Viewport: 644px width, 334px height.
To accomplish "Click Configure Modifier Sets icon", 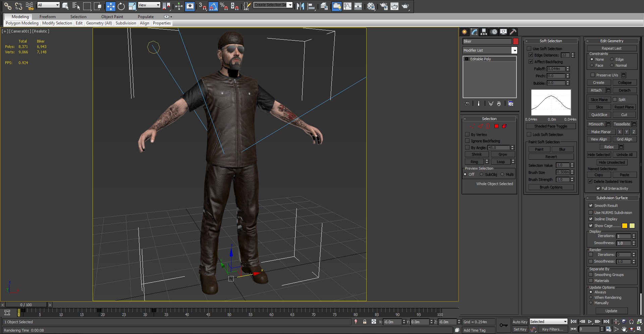I will tap(511, 104).
